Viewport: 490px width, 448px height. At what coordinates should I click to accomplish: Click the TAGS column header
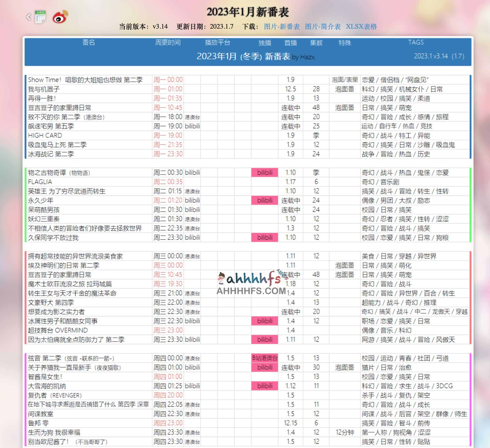416,42
